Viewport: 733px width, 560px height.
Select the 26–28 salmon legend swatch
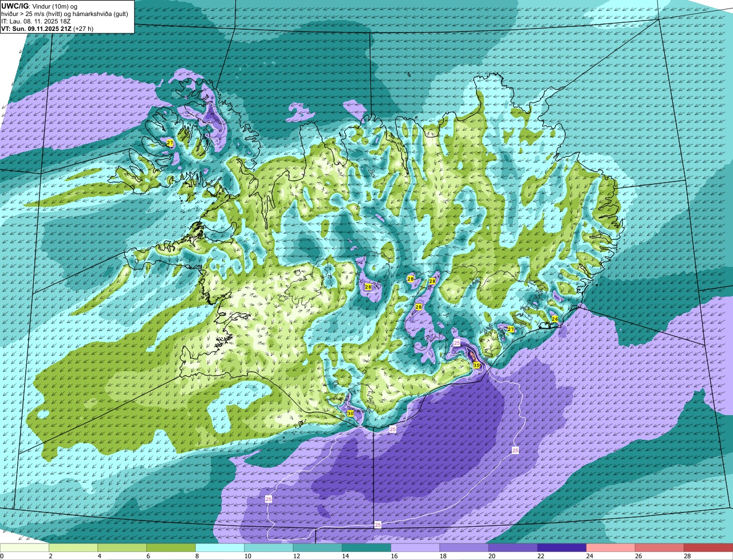point(660,548)
